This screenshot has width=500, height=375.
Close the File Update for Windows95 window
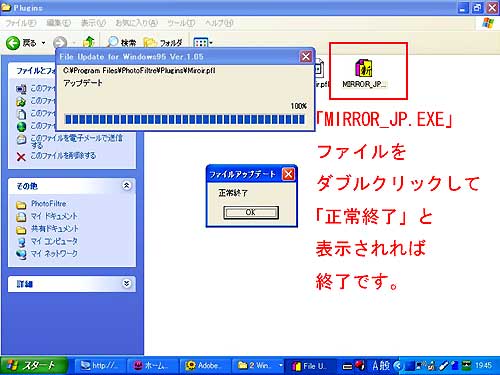306,57
